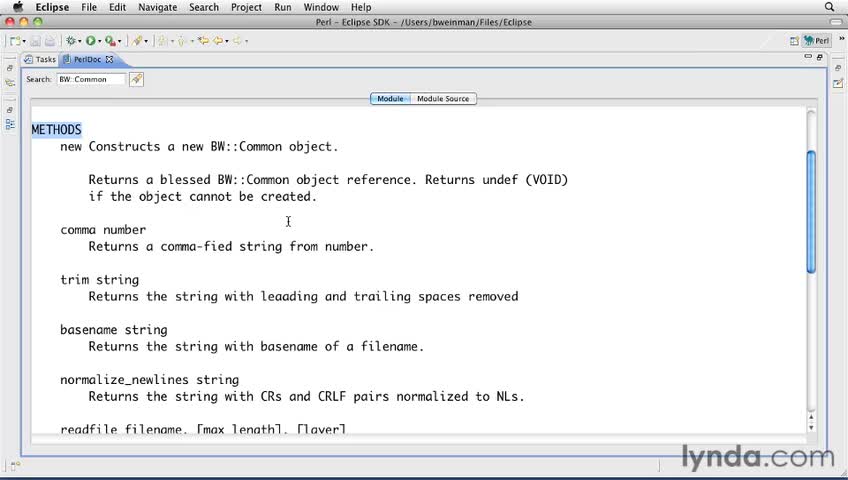Image resolution: width=848 pixels, height=480 pixels.
Task: Click the PerlDoc Search input field
Action: pyautogui.click(x=91, y=79)
